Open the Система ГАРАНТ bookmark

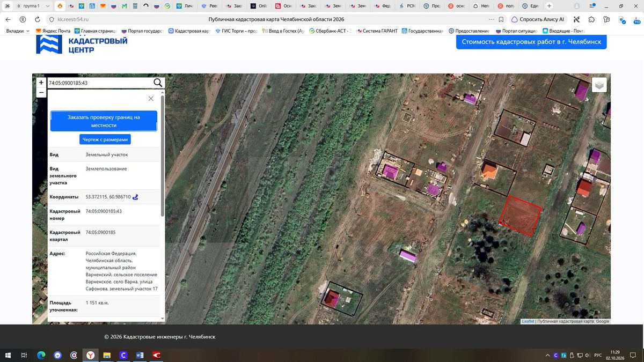pos(377,31)
